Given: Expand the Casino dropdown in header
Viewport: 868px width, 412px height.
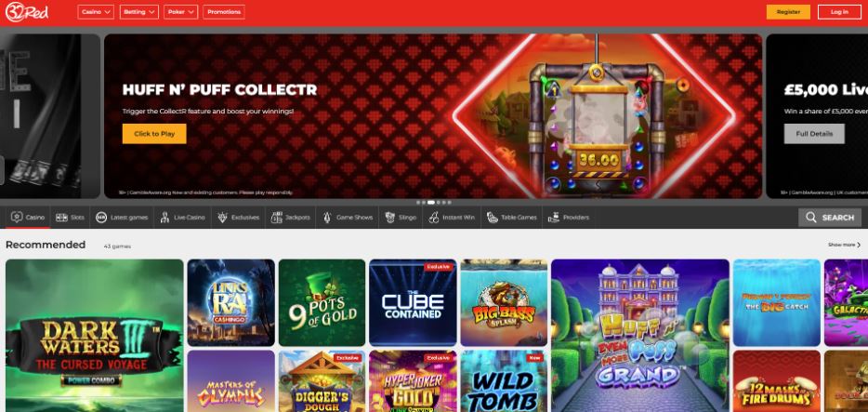Looking at the screenshot, I should (x=96, y=12).
